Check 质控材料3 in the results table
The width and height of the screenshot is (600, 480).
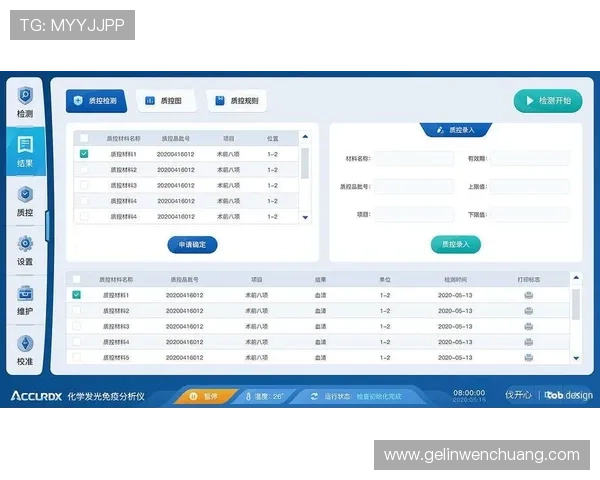point(77,326)
